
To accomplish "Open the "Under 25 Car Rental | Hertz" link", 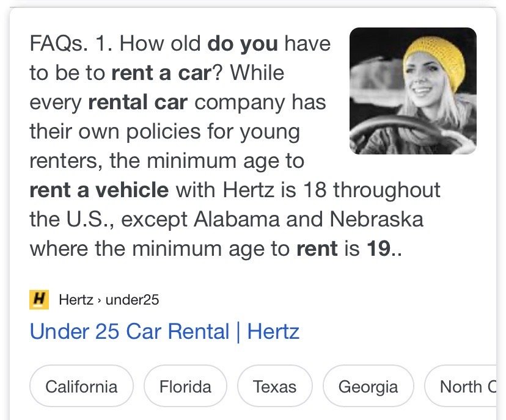I will tap(164, 331).
